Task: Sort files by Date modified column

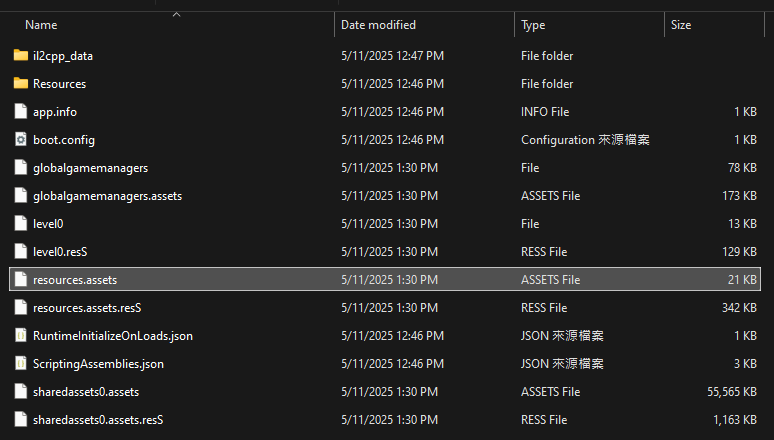Action: (x=378, y=25)
